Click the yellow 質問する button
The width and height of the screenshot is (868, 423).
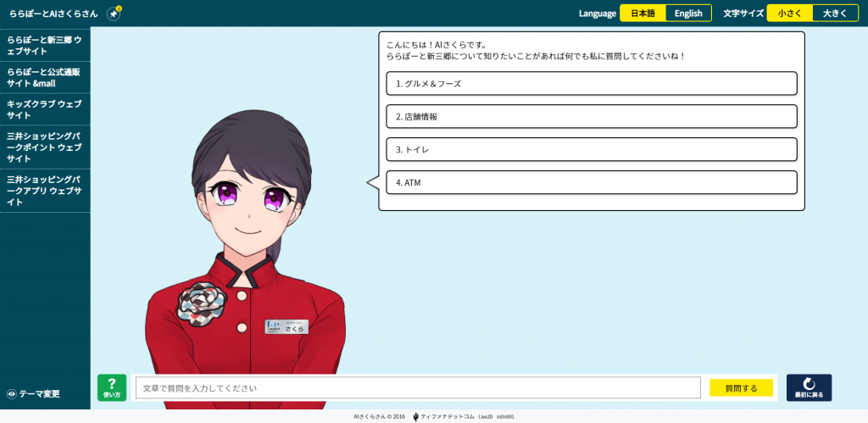[741, 388]
